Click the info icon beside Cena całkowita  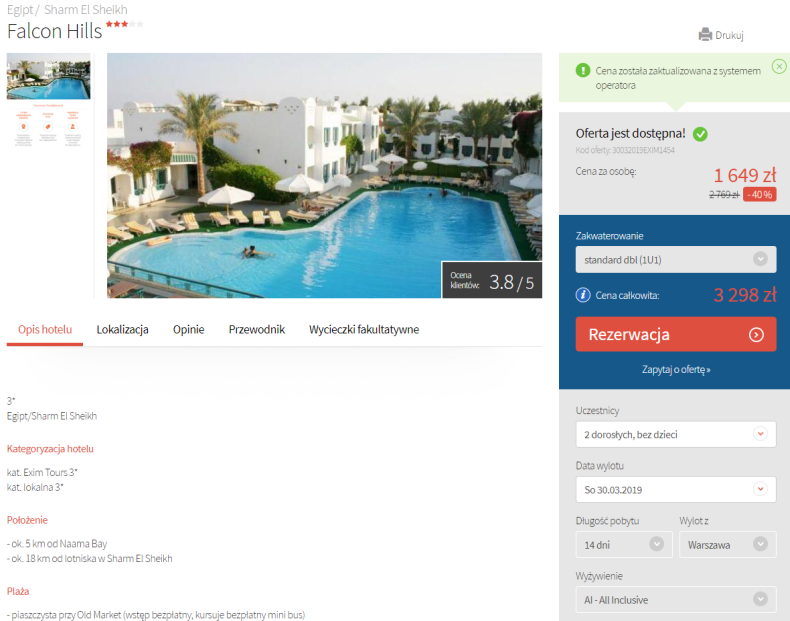point(583,295)
